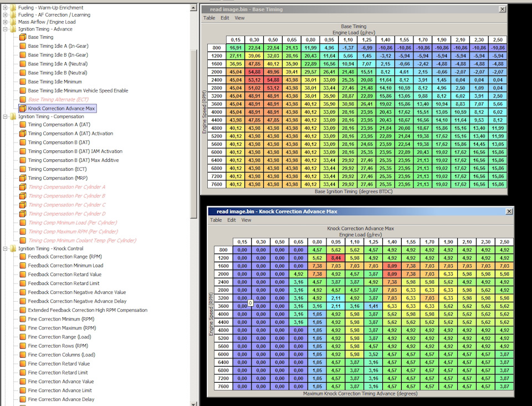
Task: Click the Knock Correction Advance Max icon
Action: 23,108
